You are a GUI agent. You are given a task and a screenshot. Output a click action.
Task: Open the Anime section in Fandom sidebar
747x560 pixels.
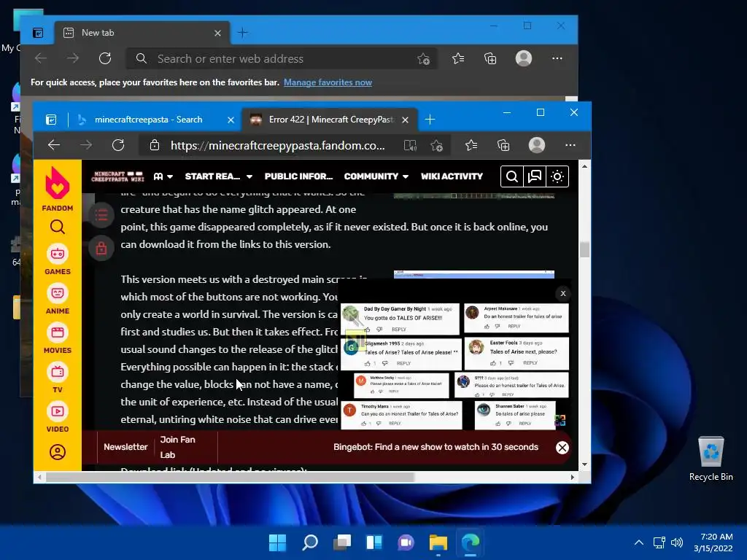(x=58, y=299)
